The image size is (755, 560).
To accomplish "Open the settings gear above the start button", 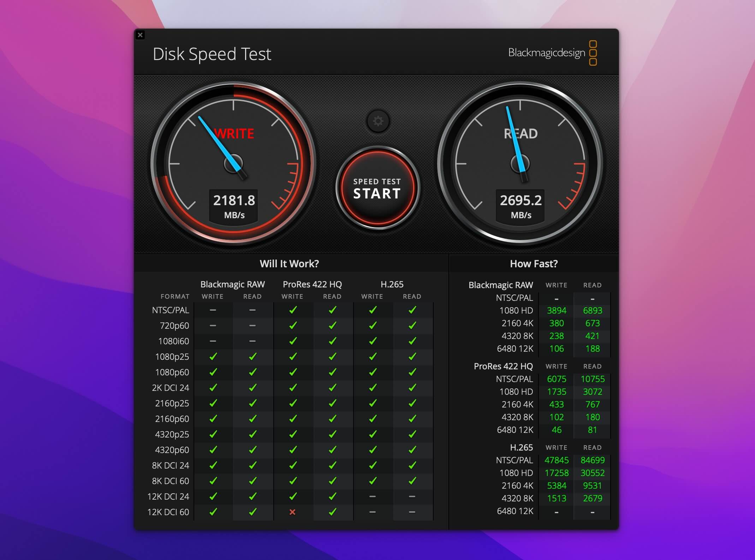I will click(x=378, y=121).
